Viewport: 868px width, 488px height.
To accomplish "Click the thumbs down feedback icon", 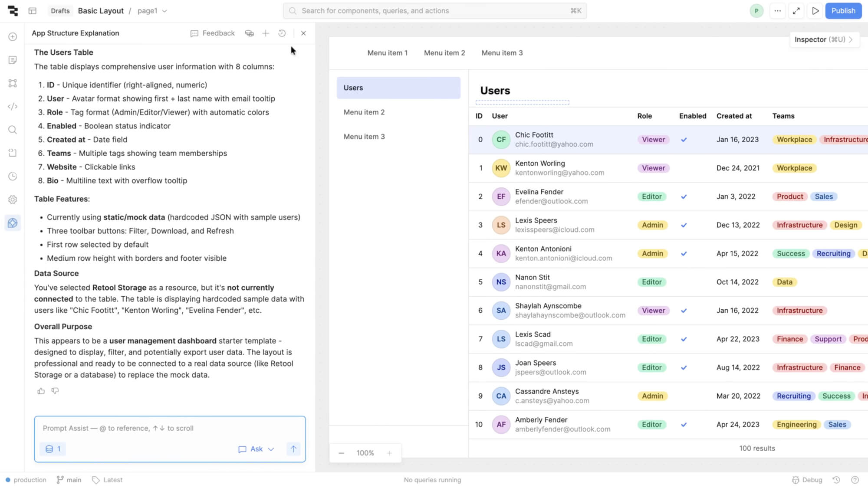I will click(x=55, y=391).
